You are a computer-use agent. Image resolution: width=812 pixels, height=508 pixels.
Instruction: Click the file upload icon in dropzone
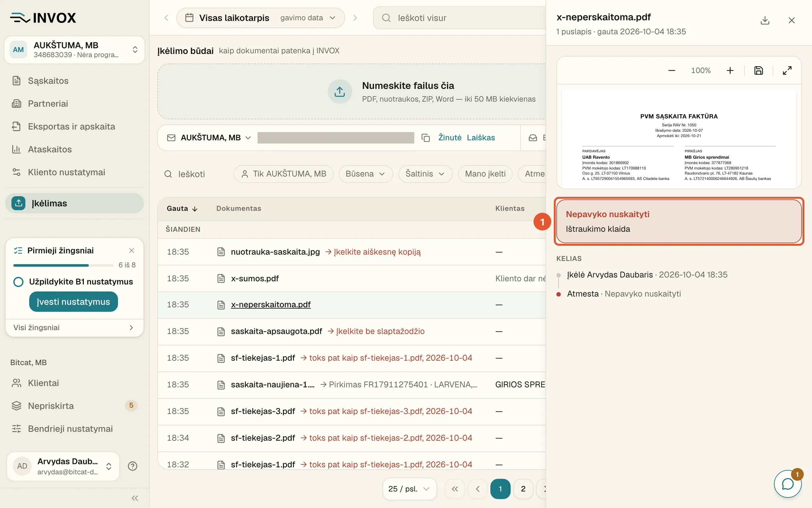click(x=340, y=91)
